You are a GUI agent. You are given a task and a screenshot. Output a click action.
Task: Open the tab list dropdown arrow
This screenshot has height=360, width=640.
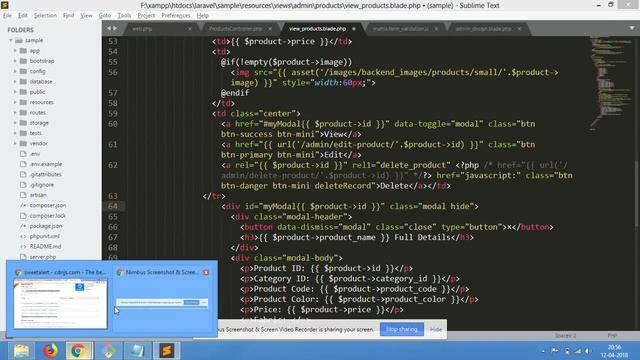(x=632, y=28)
